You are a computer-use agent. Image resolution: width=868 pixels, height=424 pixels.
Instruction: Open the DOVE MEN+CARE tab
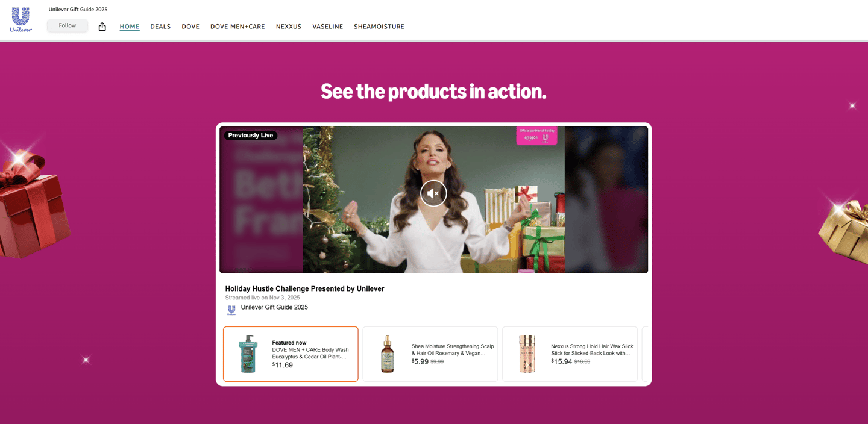(237, 26)
